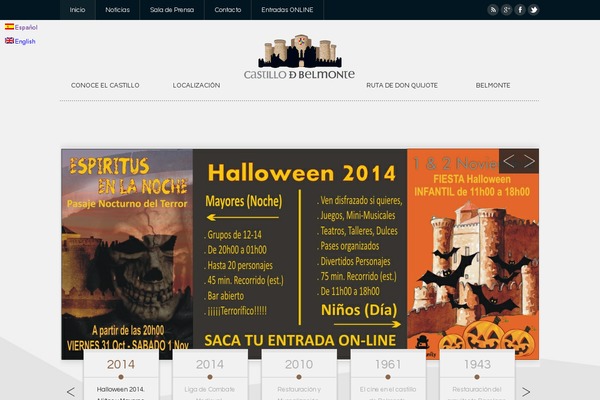The height and width of the screenshot is (400, 600).
Task: Click the 'Niños (Día)' heading
Action: click(359, 310)
